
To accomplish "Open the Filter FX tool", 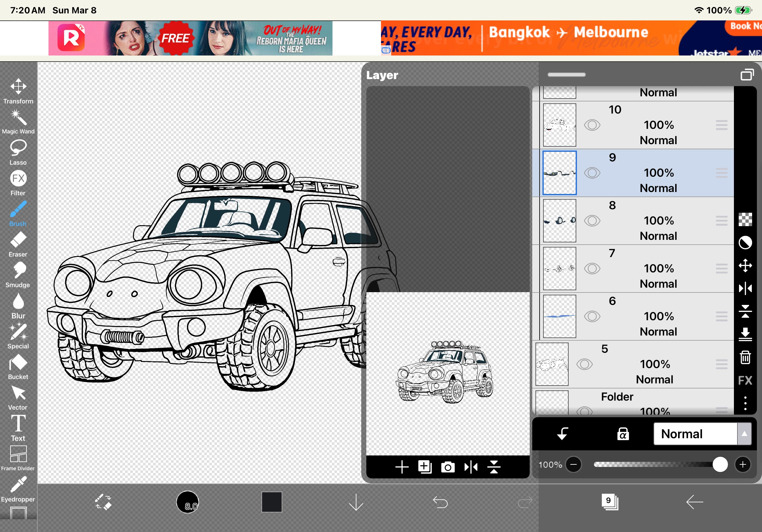I will pyautogui.click(x=18, y=182).
